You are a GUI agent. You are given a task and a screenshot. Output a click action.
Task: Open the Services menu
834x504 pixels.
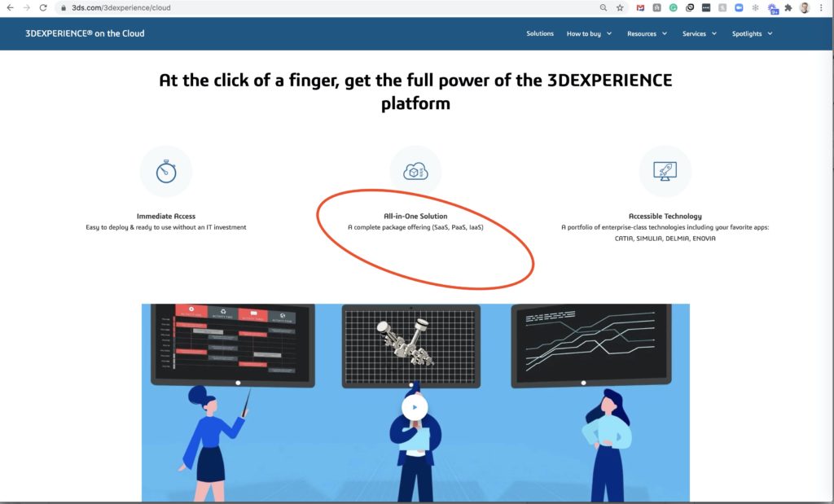point(694,33)
